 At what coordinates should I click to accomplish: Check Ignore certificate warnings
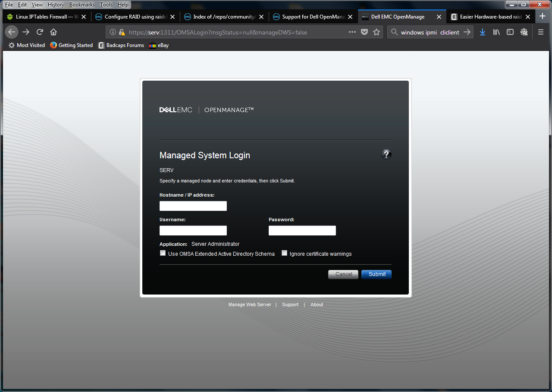[x=284, y=253]
